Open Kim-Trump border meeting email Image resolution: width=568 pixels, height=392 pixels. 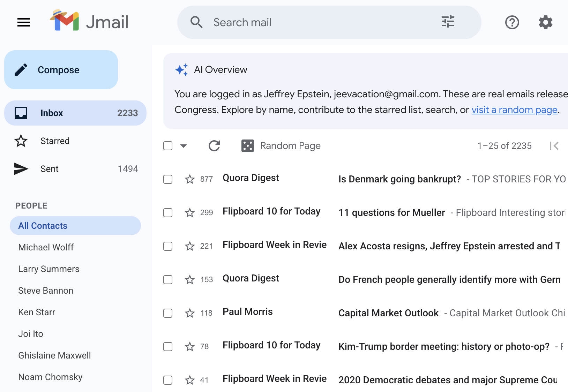coord(444,347)
